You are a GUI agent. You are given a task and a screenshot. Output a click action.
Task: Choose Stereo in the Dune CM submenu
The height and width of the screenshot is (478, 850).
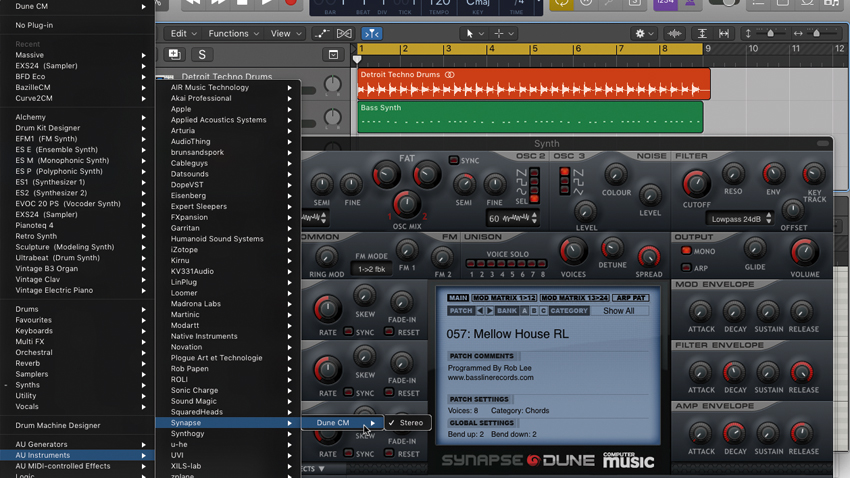[408, 423]
